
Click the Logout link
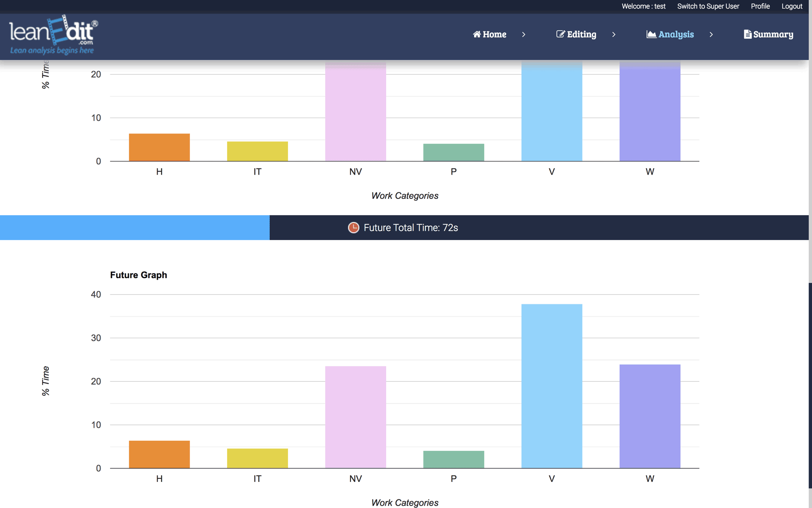click(792, 6)
